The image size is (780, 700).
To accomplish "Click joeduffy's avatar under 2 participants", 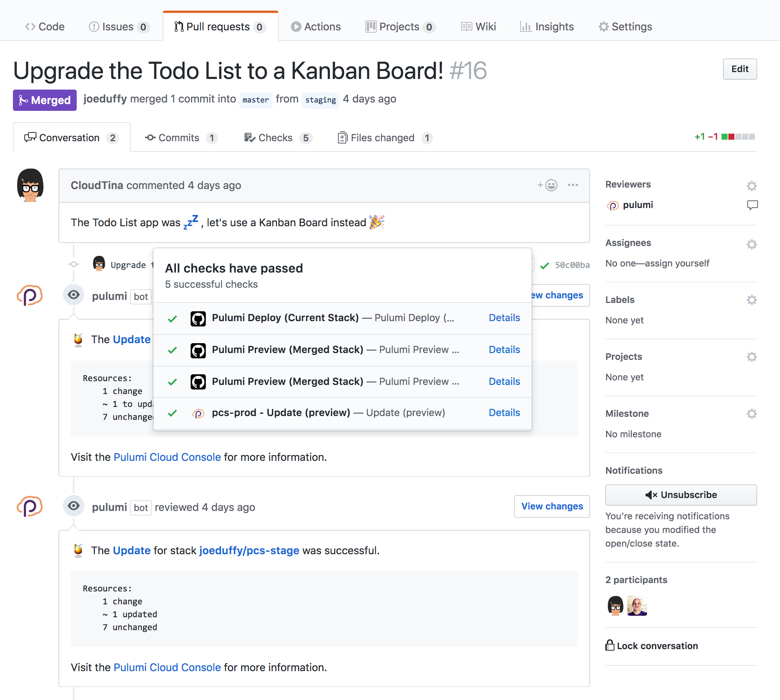I will (x=637, y=606).
